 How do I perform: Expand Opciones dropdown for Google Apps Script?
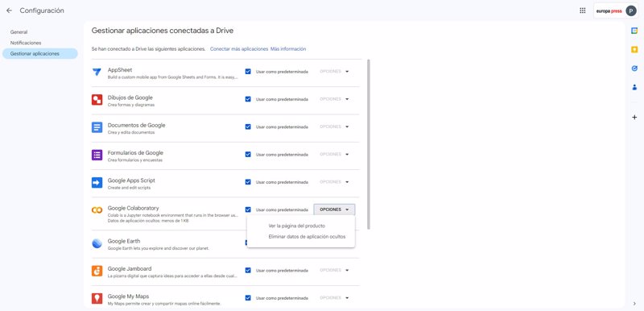(334, 182)
